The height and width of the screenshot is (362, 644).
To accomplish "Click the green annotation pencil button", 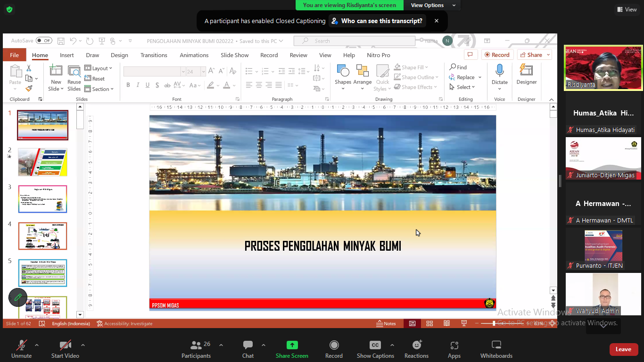I will [x=18, y=297].
